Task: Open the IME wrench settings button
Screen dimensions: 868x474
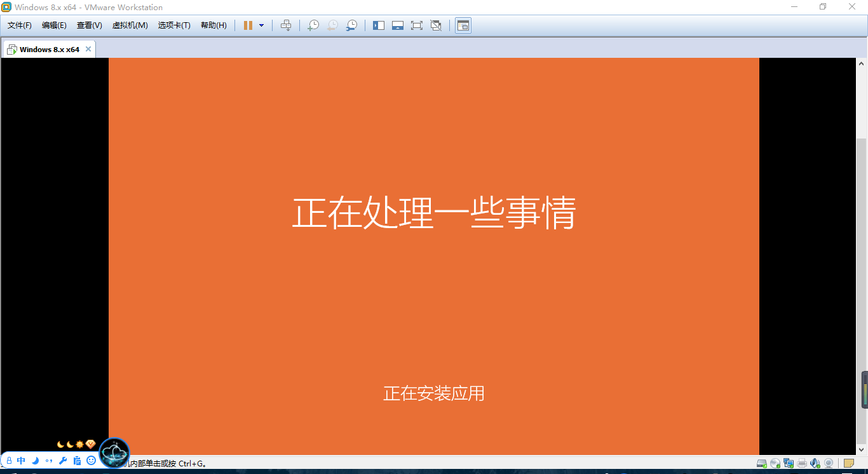Action: (62, 461)
